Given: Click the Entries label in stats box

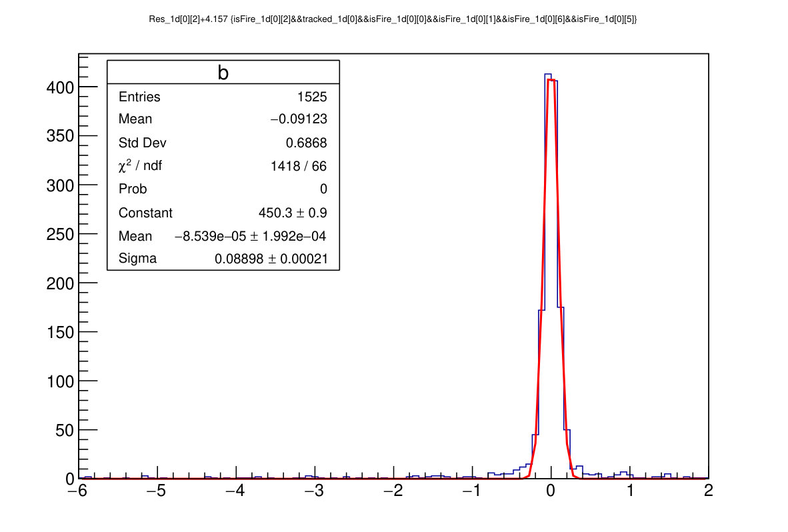Looking at the screenshot, I should pyautogui.click(x=139, y=97).
